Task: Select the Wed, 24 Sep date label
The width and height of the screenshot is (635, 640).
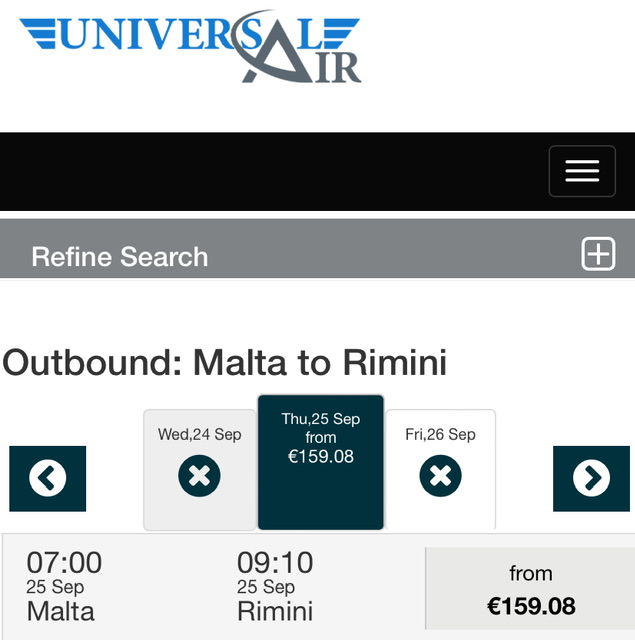Action: coord(199,434)
